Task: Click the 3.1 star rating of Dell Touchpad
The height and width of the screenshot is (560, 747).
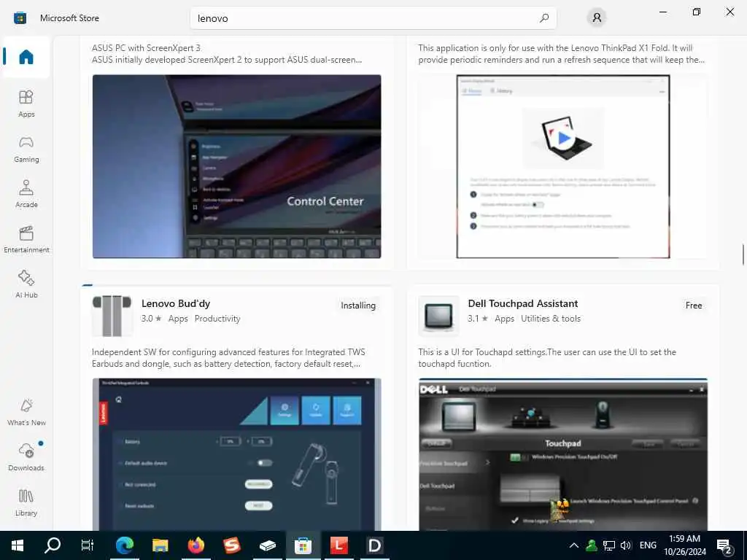Action: click(x=478, y=319)
